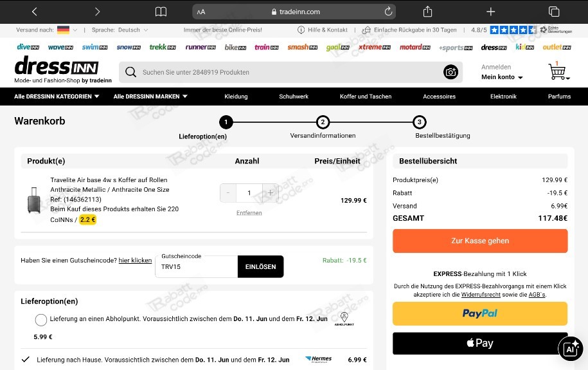Pay with the PayPal button
The image size is (588, 370).
click(480, 313)
